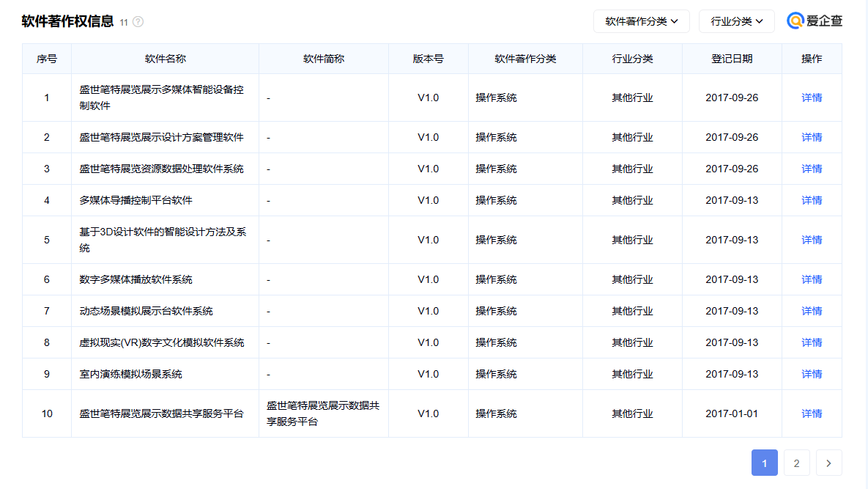This screenshot has height=489, width=868.
Task: Click the 版本号 column header
Action: [429, 59]
